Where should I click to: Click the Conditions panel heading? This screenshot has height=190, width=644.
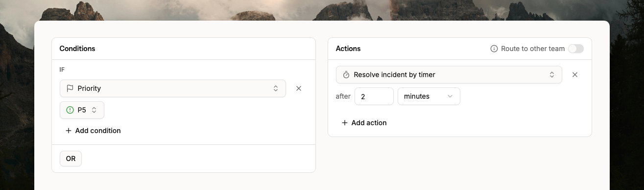click(x=77, y=49)
